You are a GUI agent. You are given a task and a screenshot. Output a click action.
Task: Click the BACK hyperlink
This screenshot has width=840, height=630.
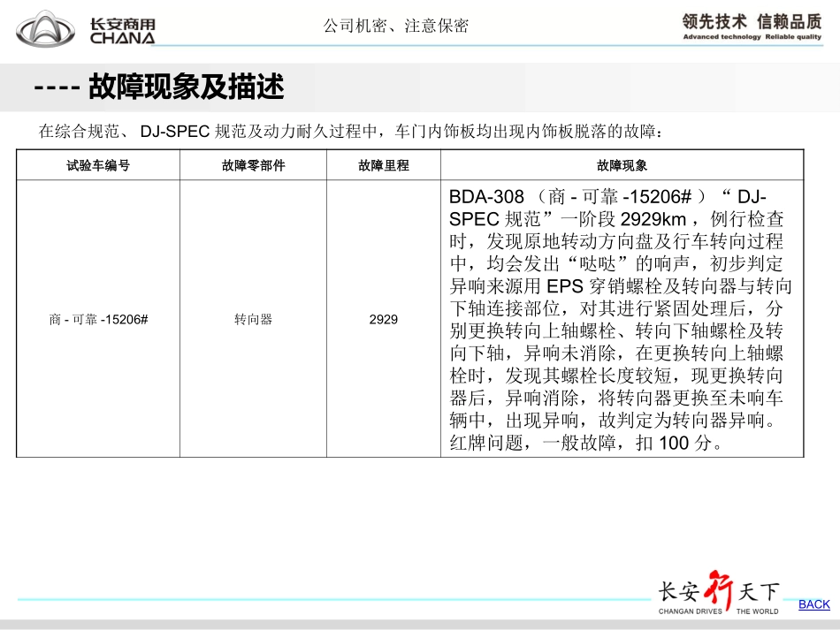coord(813,604)
